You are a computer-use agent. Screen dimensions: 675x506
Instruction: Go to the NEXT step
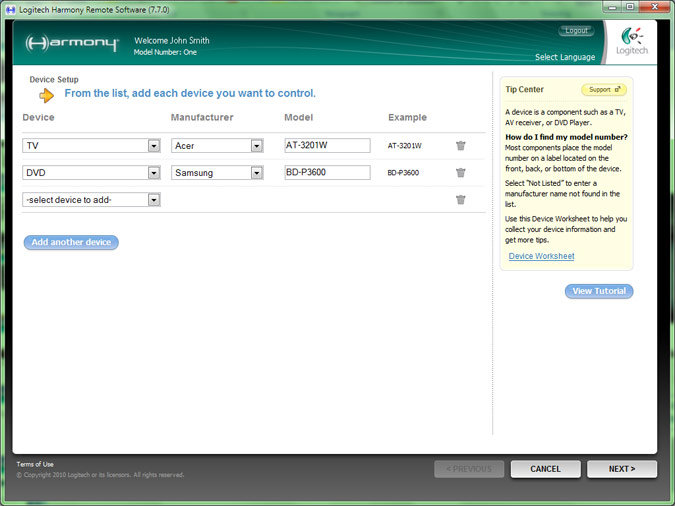[x=621, y=468]
